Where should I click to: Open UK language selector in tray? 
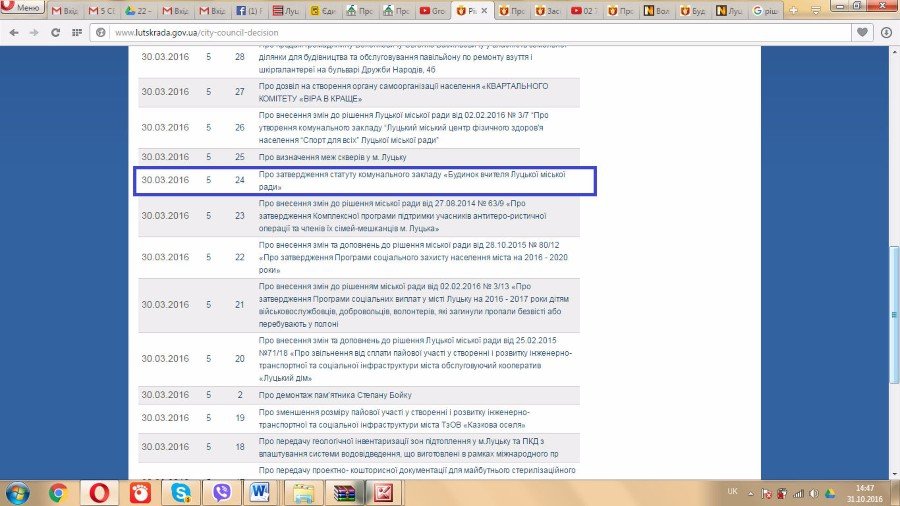coord(733,492)
